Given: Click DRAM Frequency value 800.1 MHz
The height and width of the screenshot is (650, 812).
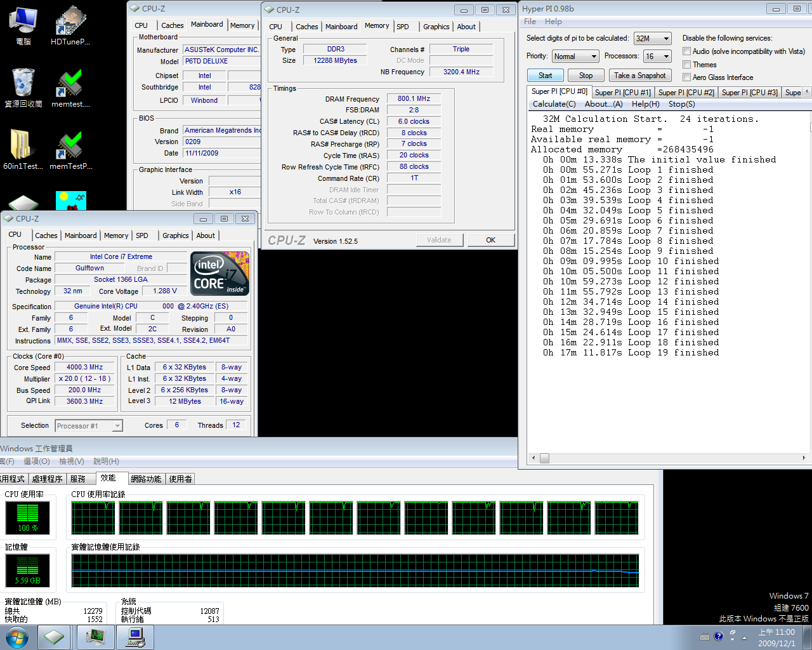Looking at the screenshot, I should (x=414, y=98).
